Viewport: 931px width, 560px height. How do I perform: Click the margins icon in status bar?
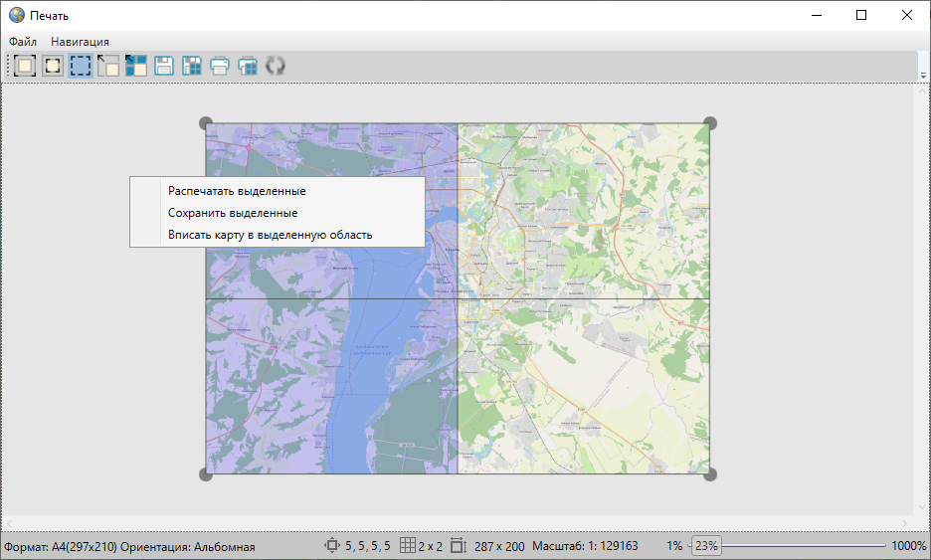332,546
